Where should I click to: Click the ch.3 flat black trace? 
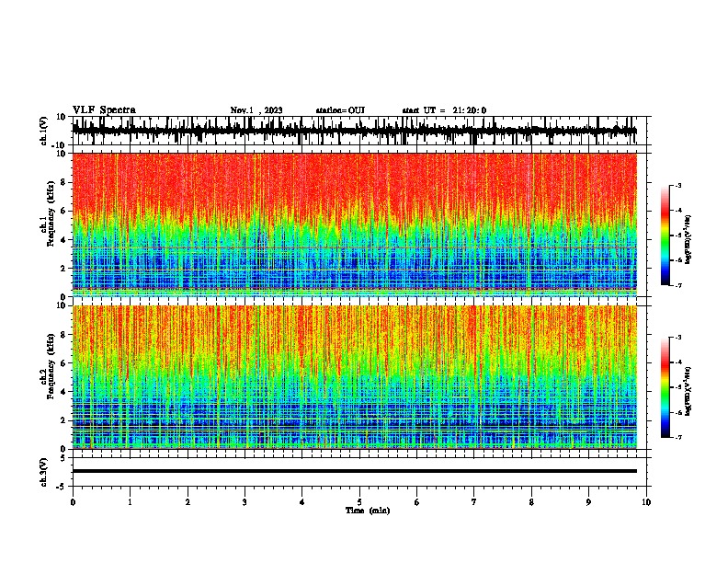click(x=355, y=471)
